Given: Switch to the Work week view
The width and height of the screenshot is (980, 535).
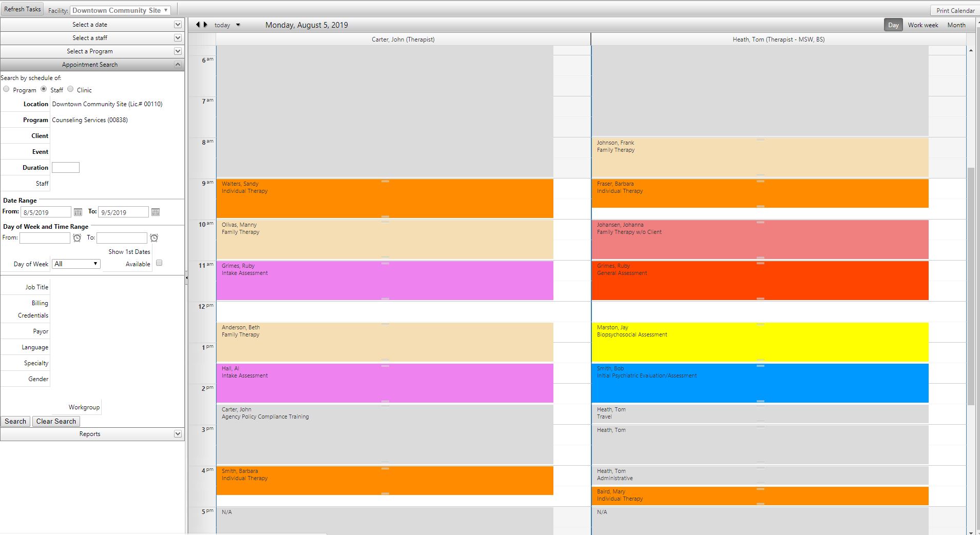Looking at the screenshot, I should click(923, 25).
